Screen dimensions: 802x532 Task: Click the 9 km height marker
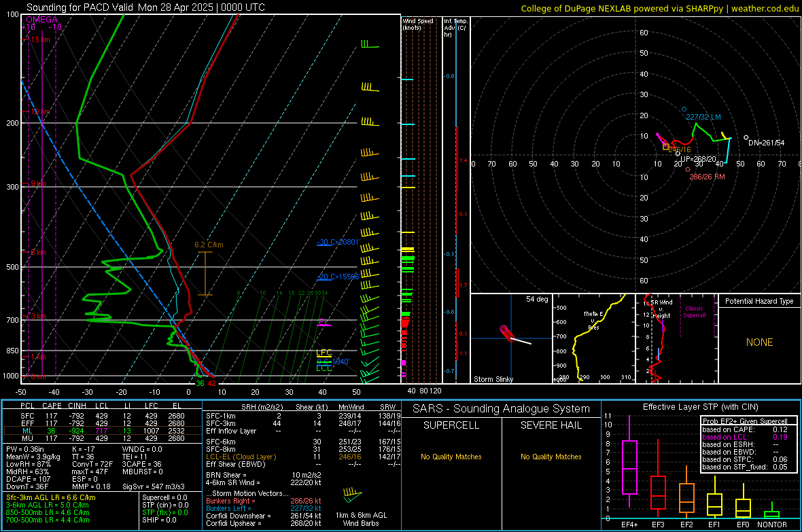click(38, 183)
